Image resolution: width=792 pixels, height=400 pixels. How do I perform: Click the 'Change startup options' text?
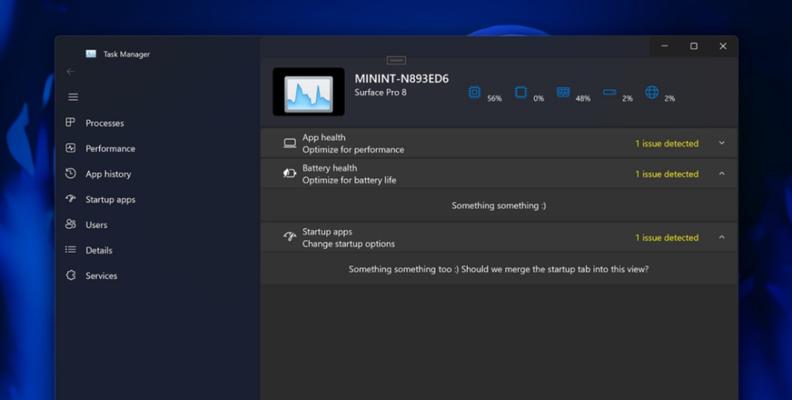pyautogui.click(x=349, y=243)
